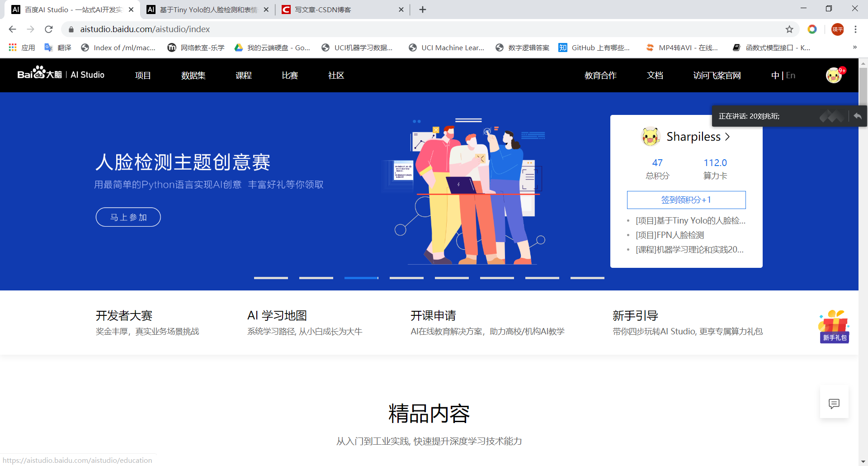
Task: Open the Sharpiless profile chevron
Action: point(727,137)
